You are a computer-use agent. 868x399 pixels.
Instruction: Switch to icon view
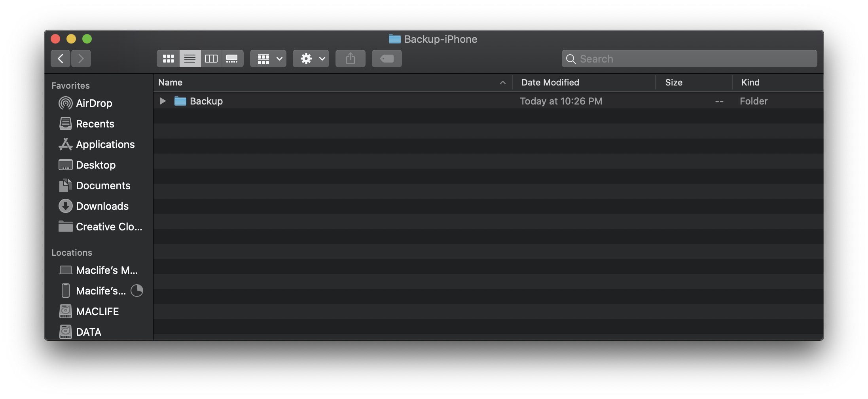tap(169, 58)
